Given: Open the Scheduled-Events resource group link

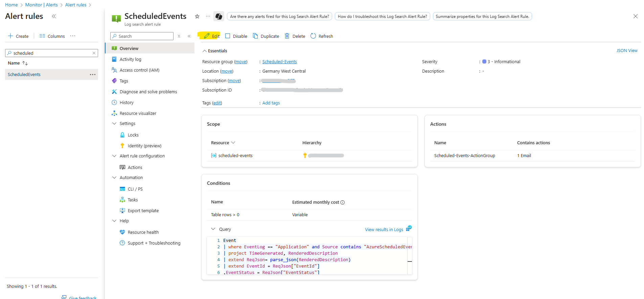Looking at the screenshot, I should pos(279,62).
